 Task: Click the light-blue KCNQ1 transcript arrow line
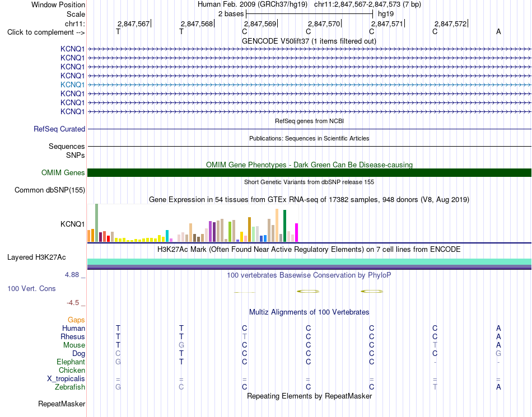click(310, 85)
